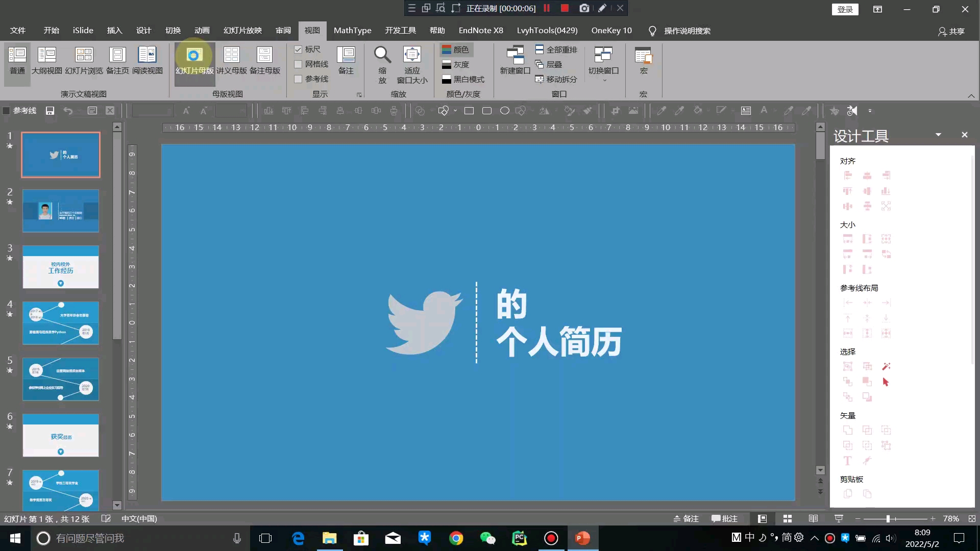
Task: Click the Notes (备注) ribbon button
Action: pyautogui.click(x=346, y=61)
